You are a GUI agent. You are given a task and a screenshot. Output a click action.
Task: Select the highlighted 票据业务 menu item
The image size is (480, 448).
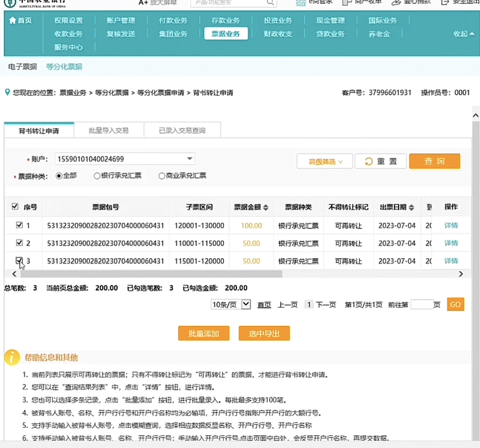click(226, 34)
